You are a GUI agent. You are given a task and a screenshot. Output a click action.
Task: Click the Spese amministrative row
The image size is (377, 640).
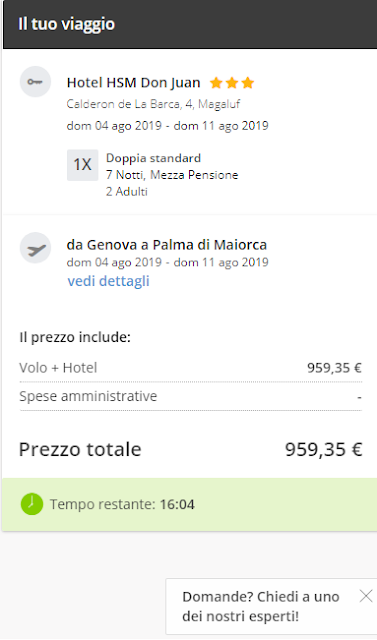click(191, 396)
